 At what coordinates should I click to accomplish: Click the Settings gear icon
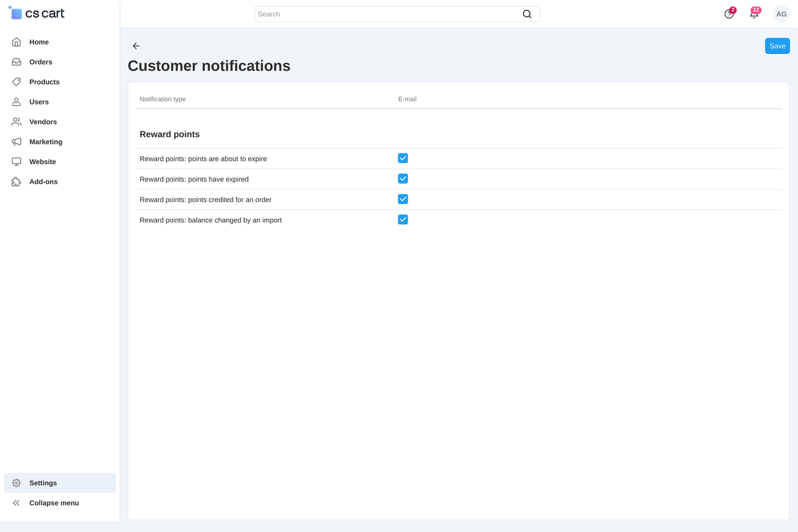pyautogui.click(x=17, y=483)
